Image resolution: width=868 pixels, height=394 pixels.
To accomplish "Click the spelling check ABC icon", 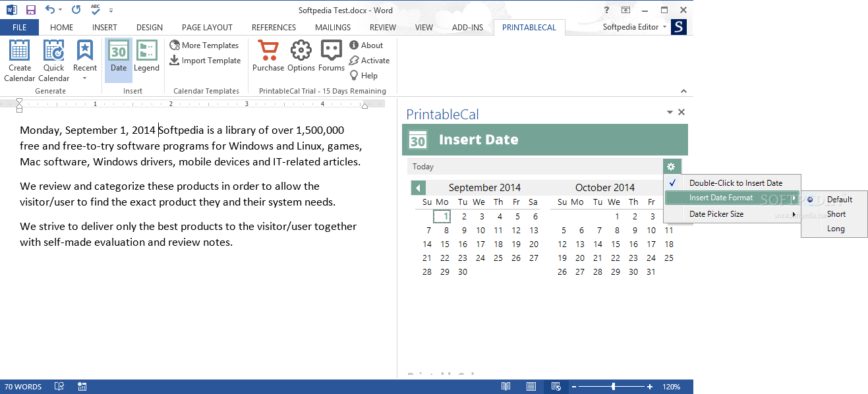I will coord(96,10).
